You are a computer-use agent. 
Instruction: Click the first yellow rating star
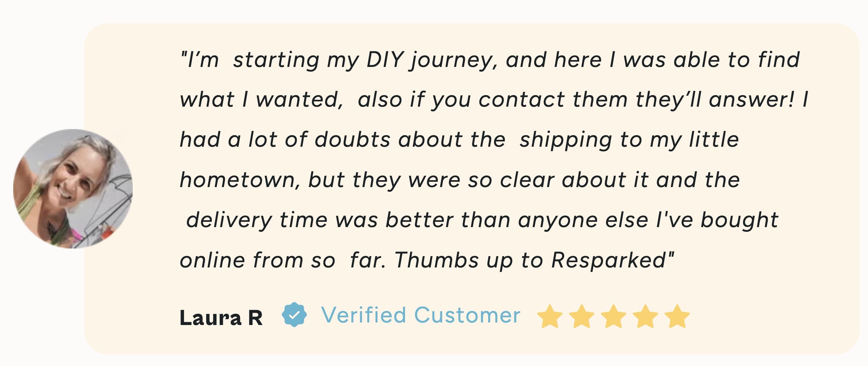pos(549,316)
